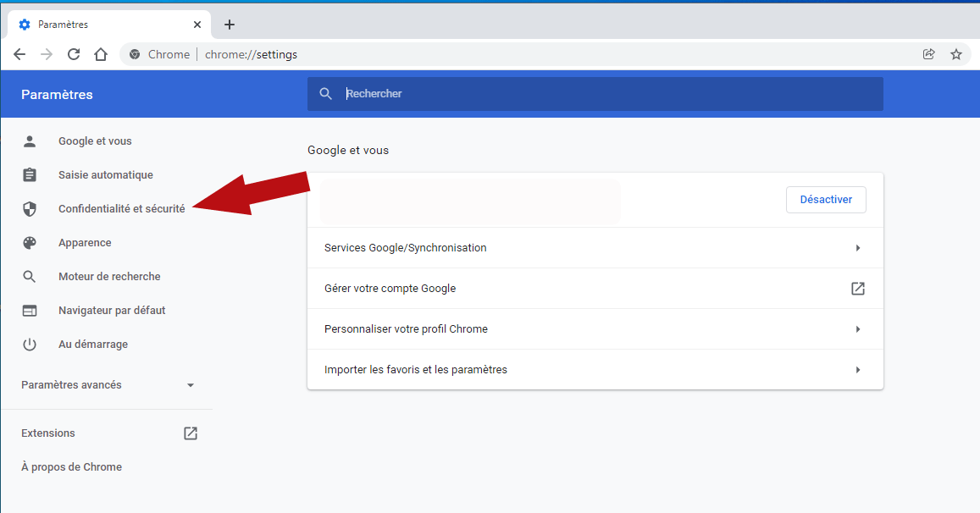Open Services Google/Synchronisation row

point(595,248)
